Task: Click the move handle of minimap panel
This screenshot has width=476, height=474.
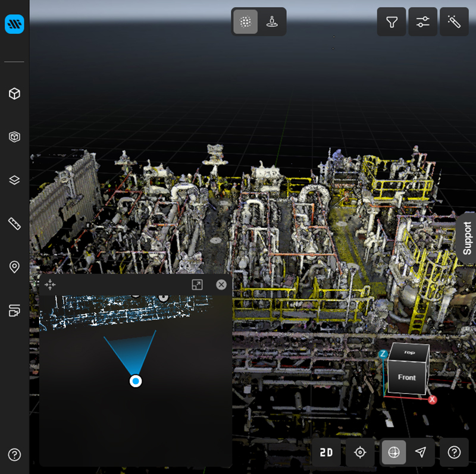Action: point(50,285)
